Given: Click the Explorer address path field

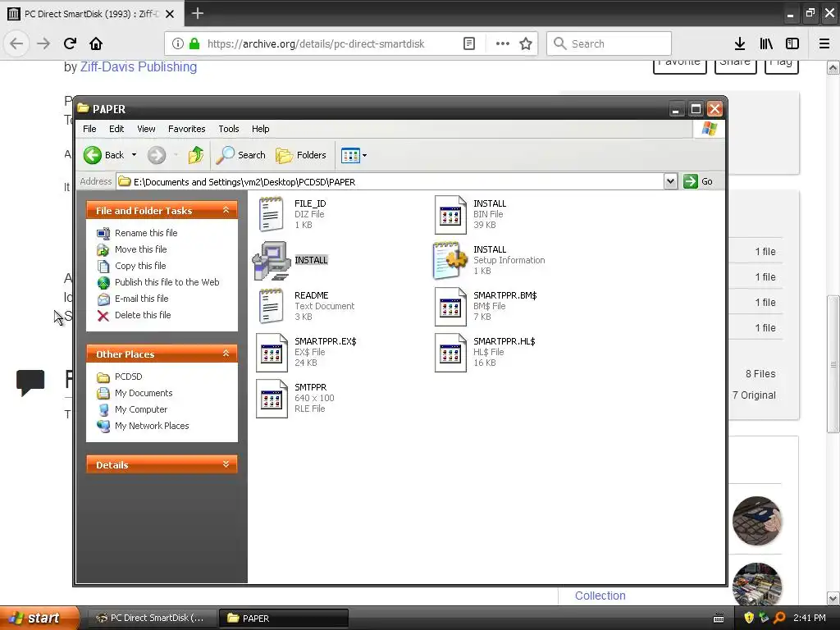Looking at the screenshot, I should pyautogui.click(x=390, y=181).
